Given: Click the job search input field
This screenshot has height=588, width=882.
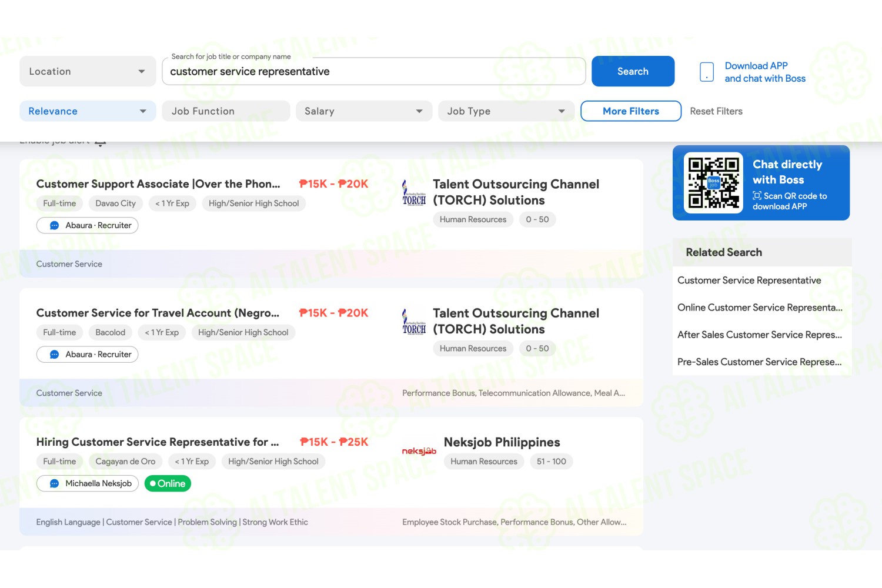Looking at the screenshot, I should coord(374,71).
